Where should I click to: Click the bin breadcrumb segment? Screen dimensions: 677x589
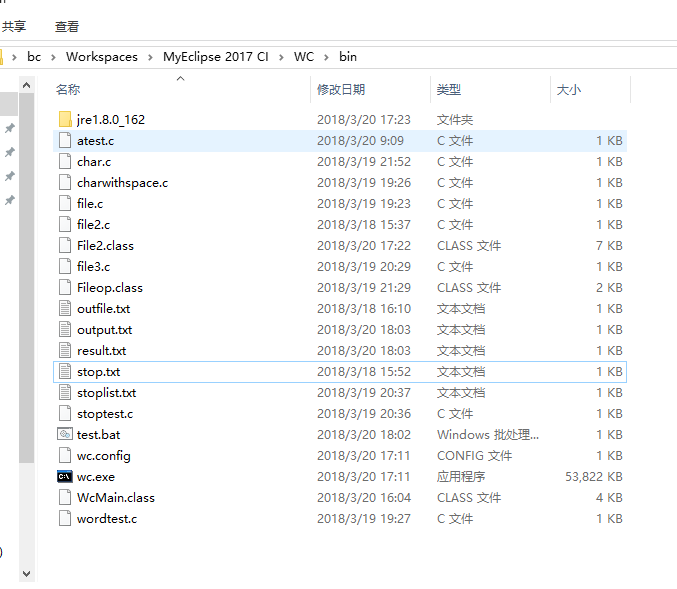pos(348,57)
